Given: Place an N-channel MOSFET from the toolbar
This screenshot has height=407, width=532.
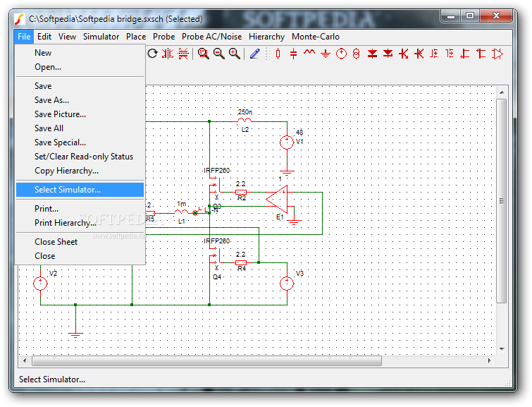Looking at the screenshot, I should [x=434, y=54].
